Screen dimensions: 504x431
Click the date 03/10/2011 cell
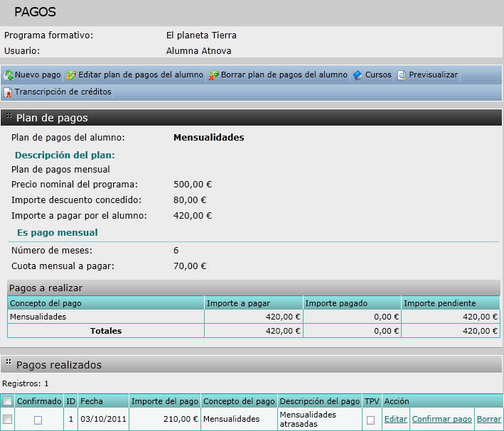coord(103,419)
